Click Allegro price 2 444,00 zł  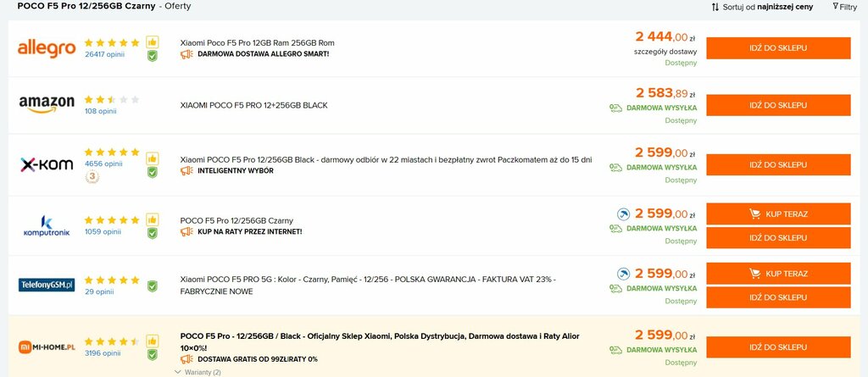[665, 37]
